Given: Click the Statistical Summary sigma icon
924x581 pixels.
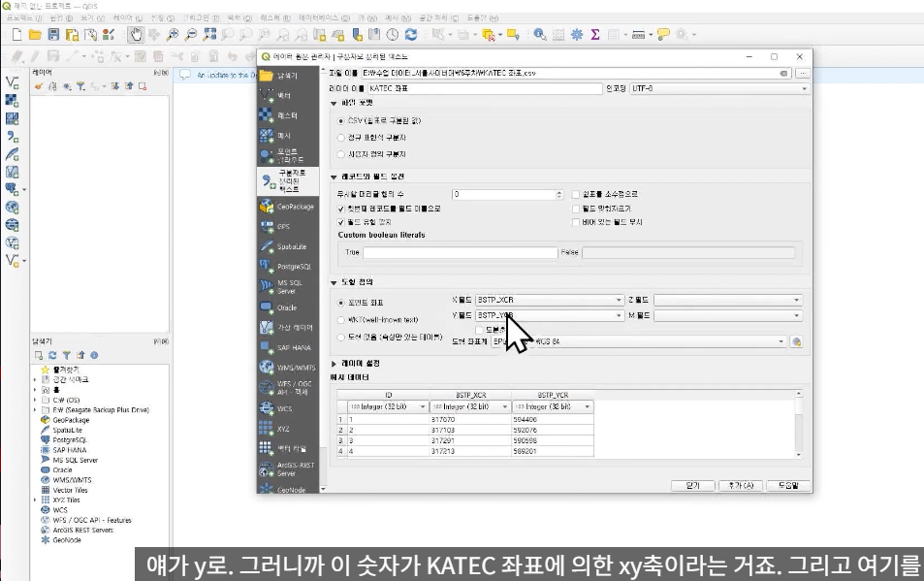Looking at the screenshot, I should coord(595,35).
